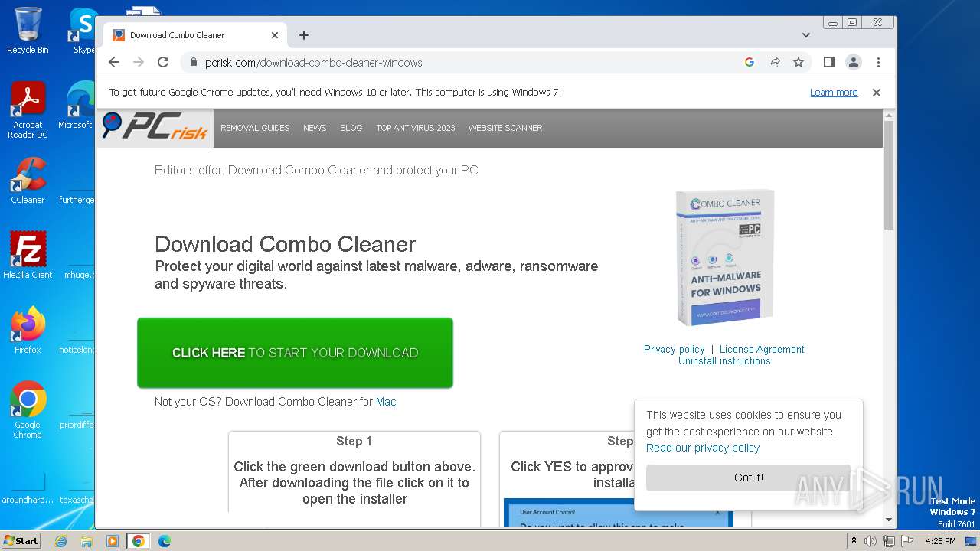Image resolution: width=980 pixels, height=551 pixels.
Task: Open the Recycle Bin desktop icon
Action: [x=28, y=31]
